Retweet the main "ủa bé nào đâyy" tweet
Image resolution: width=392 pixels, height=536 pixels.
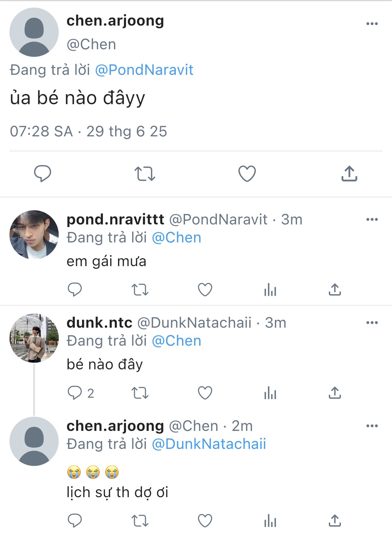coord(145,174)
